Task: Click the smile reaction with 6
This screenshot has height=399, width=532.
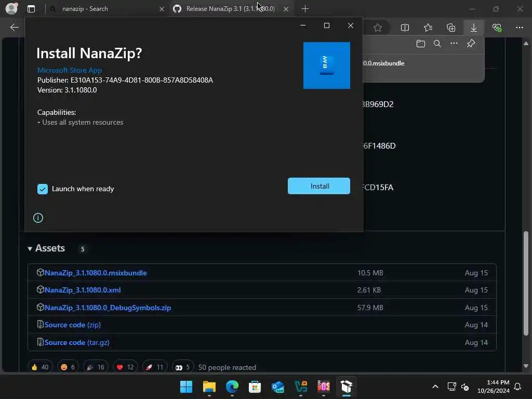Action: pyautogui.click(x=68, y=367)
